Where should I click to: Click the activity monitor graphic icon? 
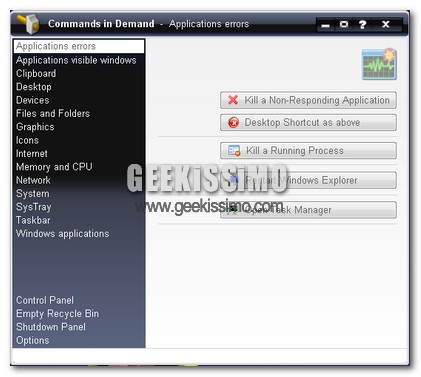[379, 64]
